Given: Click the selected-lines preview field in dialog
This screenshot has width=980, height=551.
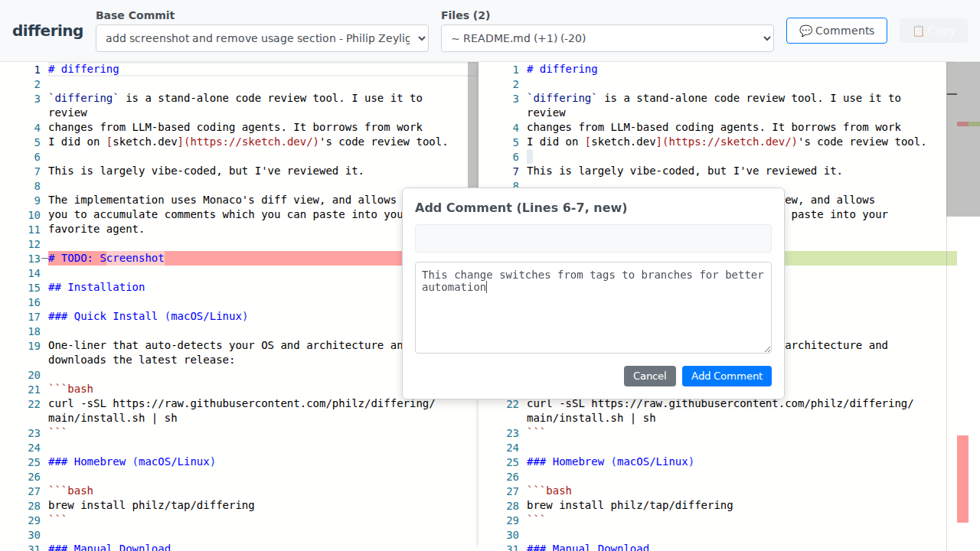Looking at the screenshot, I should click(x=593, y=238).
